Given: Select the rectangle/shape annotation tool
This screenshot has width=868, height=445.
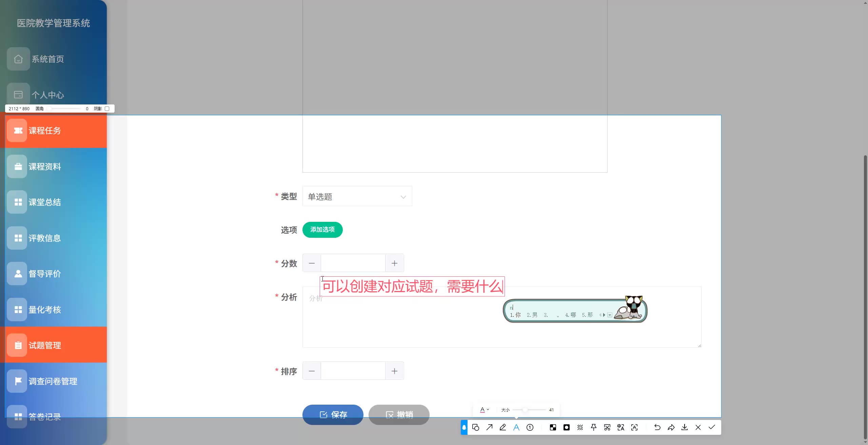Looking at the screenshot, I should tap(475, 427).
